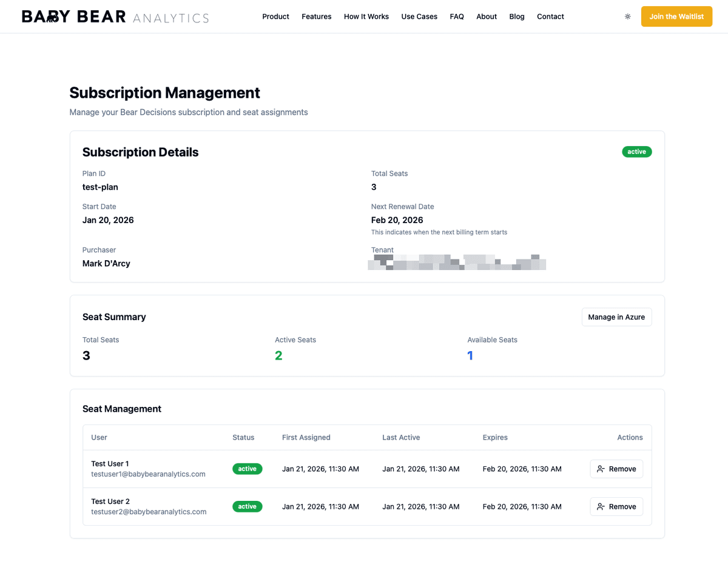Screen dimensions: 728x570
Task: Click the Start Date value Jan 20, 2026
Action: coord(108,220)
